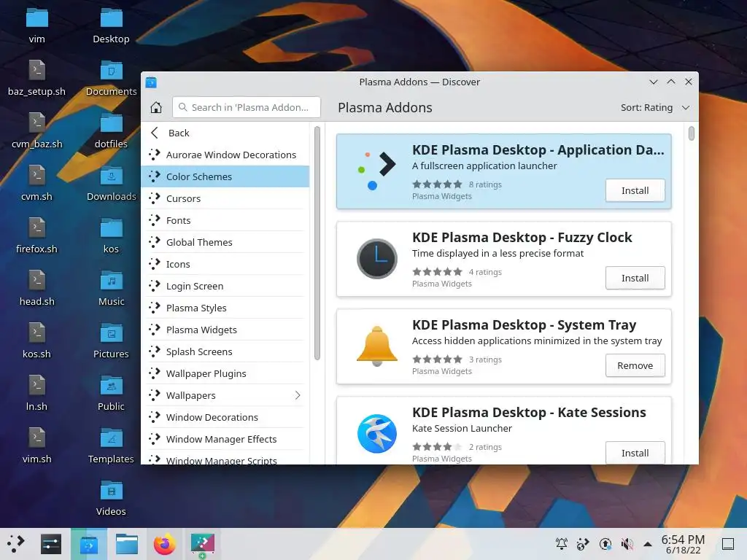Open the Global Themes category

pos(225,242)
